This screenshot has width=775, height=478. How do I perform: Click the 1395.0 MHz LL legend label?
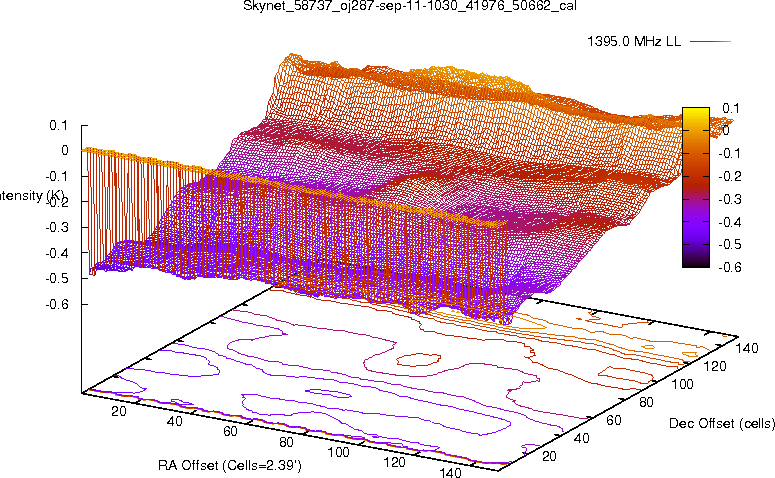634,42
